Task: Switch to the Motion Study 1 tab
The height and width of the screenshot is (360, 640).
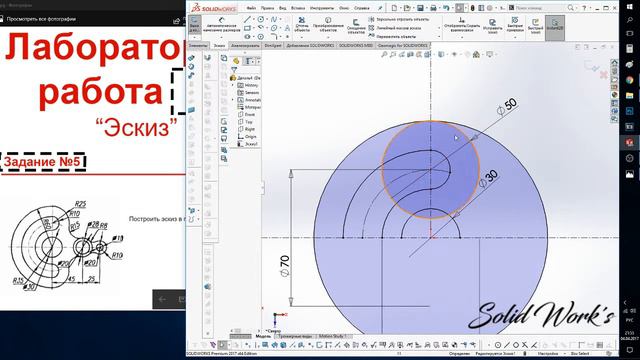Action: pyautogui.click(x=332, y=336)
